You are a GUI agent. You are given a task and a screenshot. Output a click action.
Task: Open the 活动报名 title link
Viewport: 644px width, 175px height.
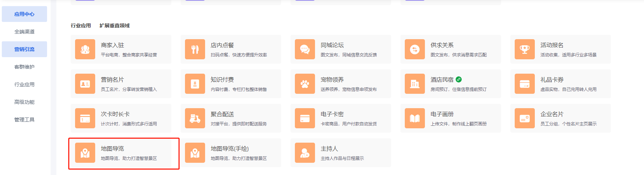[x=552, y=45]
